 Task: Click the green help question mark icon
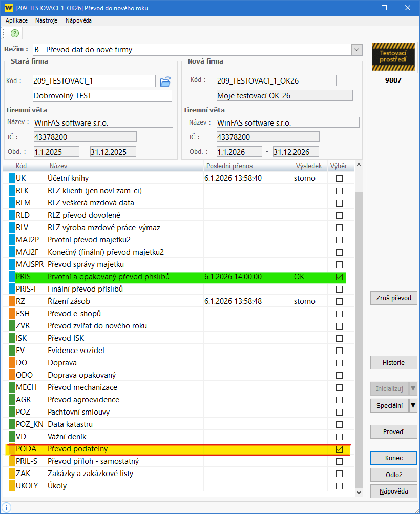coord(15,33)
